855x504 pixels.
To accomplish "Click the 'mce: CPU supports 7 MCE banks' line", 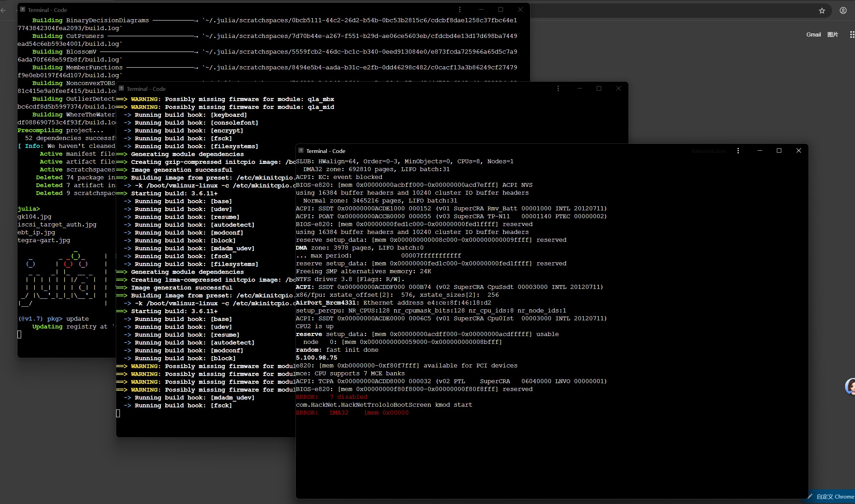I will tap(350, 373).
